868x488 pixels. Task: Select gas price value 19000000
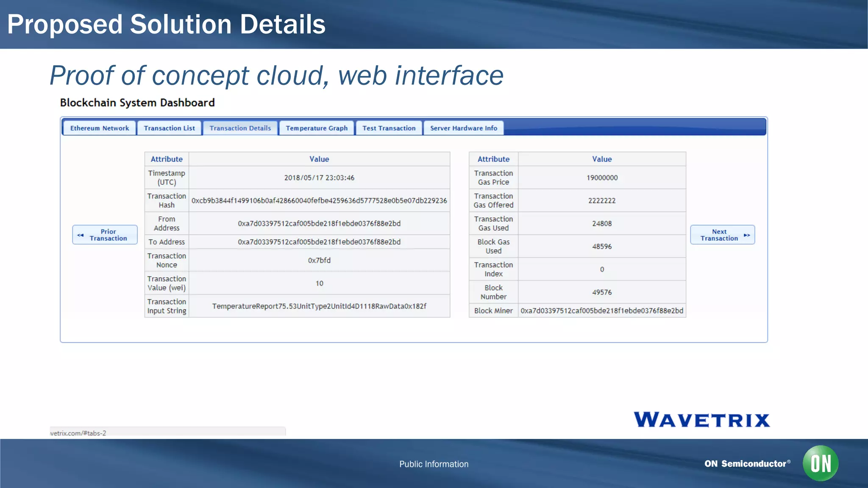(x=602, y=177)
